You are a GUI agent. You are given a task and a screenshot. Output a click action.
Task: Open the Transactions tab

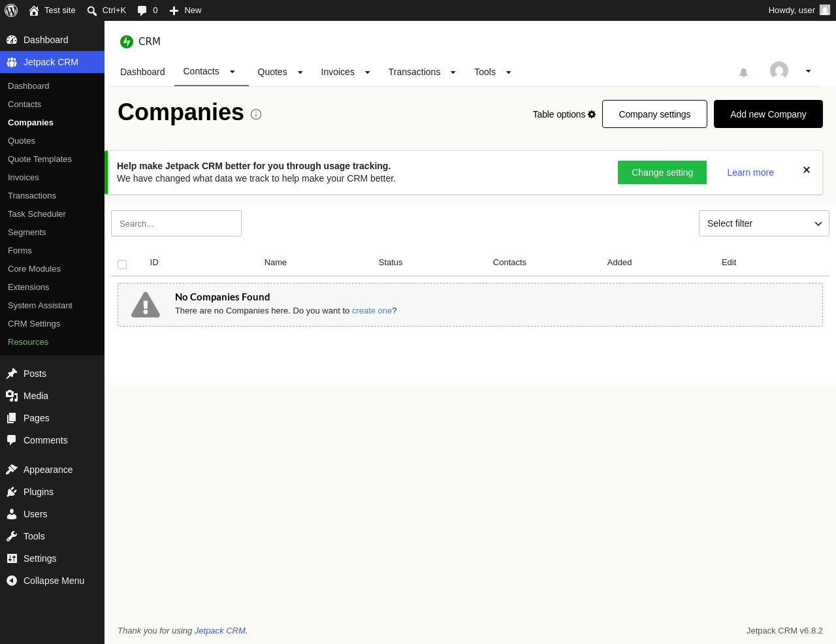coord(414,72)
